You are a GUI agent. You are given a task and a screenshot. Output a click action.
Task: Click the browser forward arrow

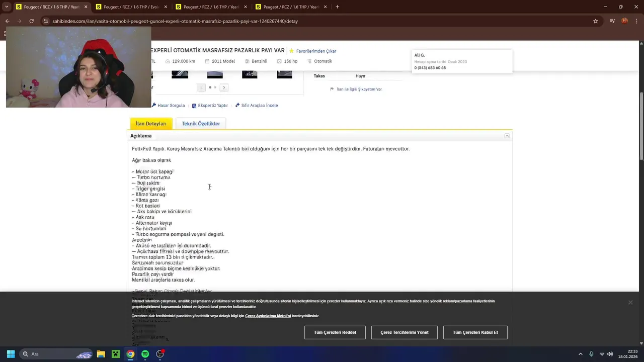(19, 21)
